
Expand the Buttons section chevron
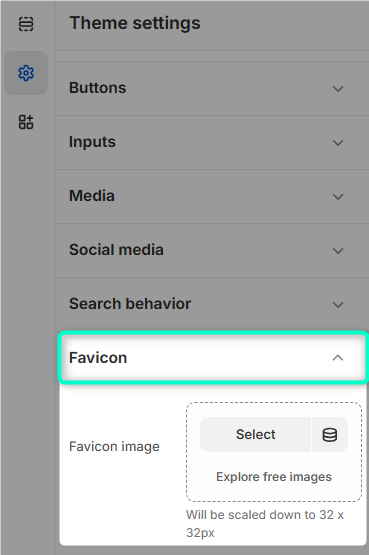[338, 88]
